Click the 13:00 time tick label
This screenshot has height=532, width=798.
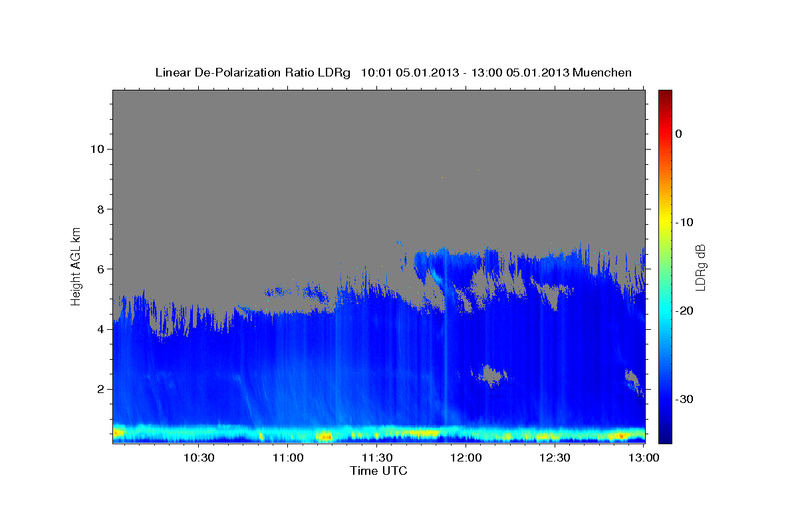pos(644,458)
